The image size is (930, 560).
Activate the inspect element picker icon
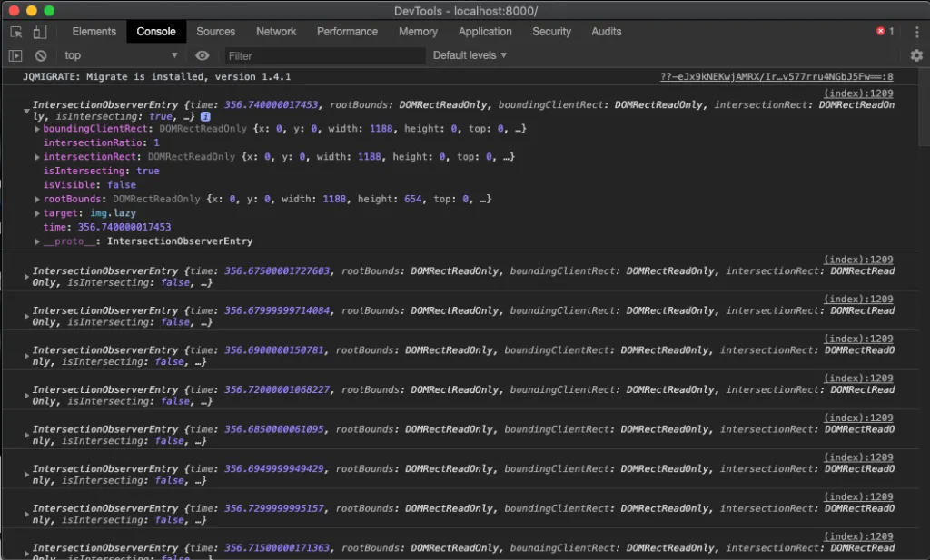pyautogui.click(x=16, y=32)
